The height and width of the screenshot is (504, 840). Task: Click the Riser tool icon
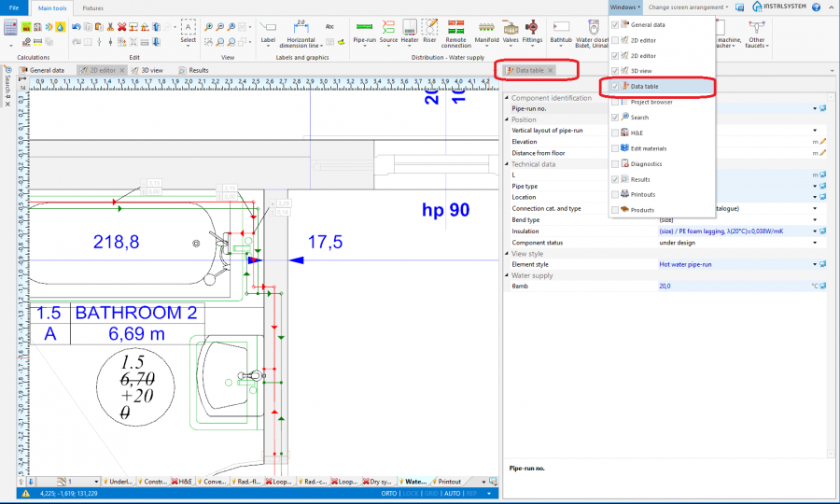click(429, 27)
